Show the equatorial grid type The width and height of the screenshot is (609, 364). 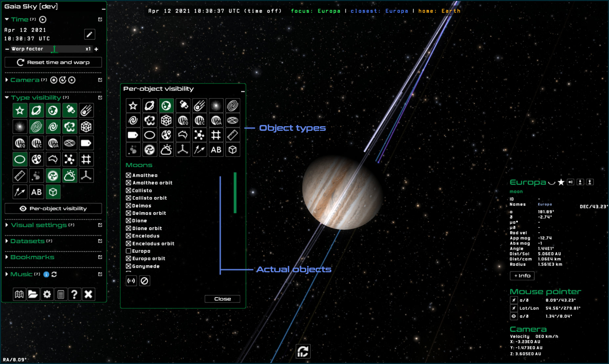[x=20, y=143]
